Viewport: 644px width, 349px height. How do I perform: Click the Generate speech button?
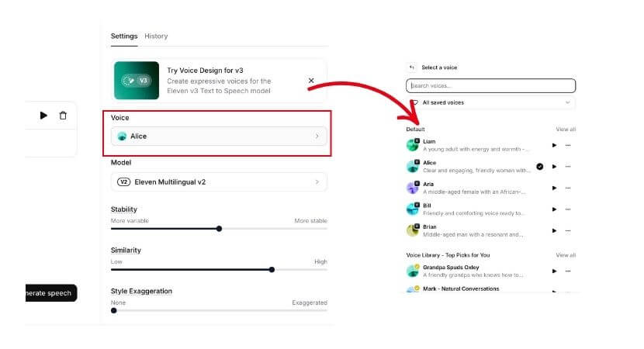pos(51,293)
